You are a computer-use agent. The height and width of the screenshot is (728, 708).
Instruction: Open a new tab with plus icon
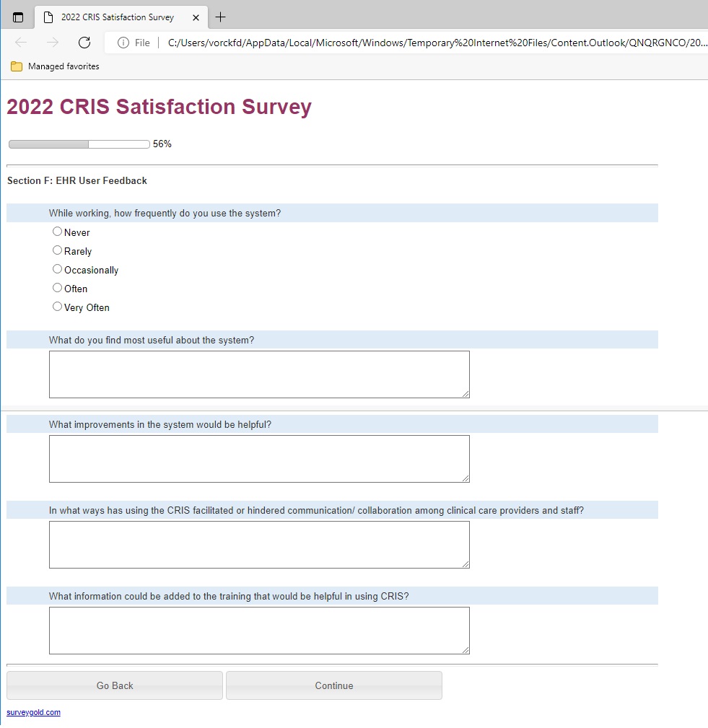pyautogui.click(x=221, y=17)
